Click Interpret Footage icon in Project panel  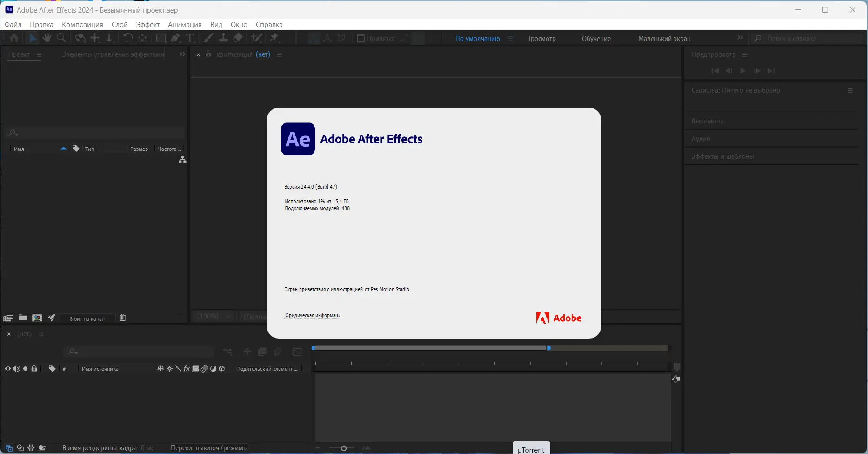(8, 318)
